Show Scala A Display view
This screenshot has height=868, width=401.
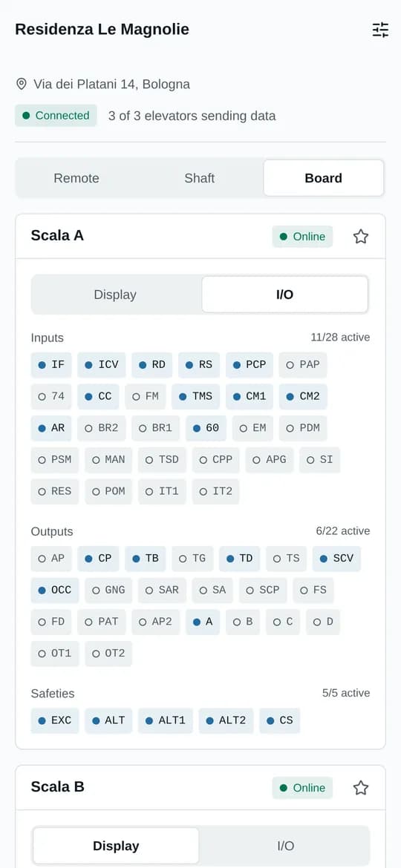pos(115,295)
